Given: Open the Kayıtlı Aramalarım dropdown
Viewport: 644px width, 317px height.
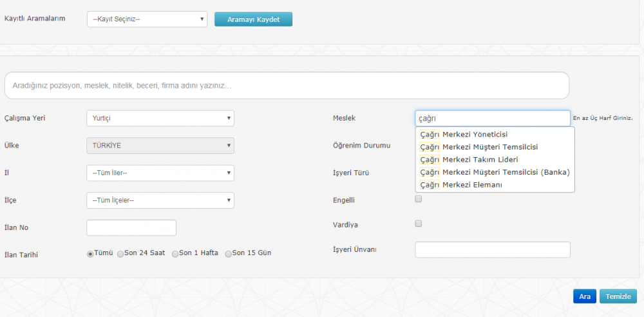Looking at the screenshot, I should pos(147,19).
